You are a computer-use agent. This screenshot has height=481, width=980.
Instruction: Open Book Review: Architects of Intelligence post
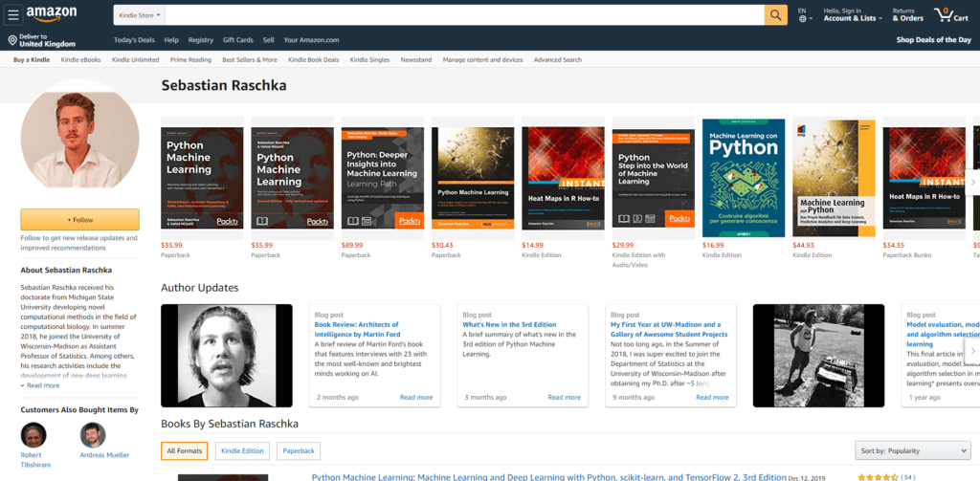click(x=356, y=329)
